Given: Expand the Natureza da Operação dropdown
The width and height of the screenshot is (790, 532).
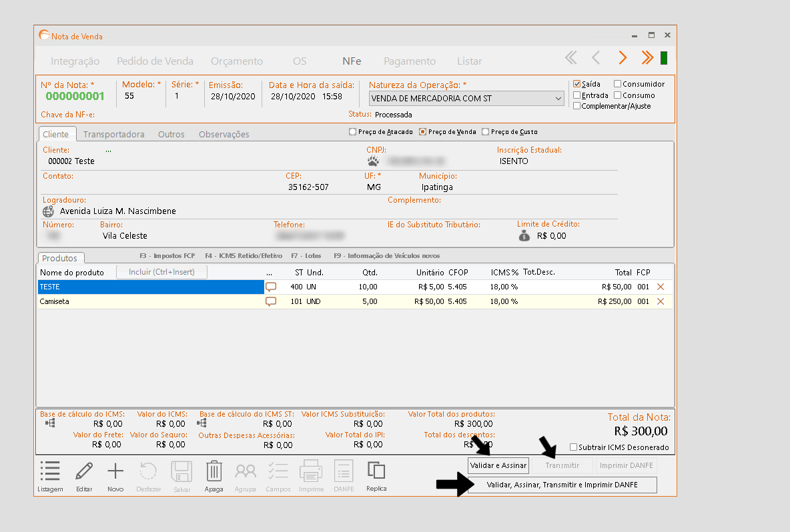Looking at the screenshot, I should 558,99.
